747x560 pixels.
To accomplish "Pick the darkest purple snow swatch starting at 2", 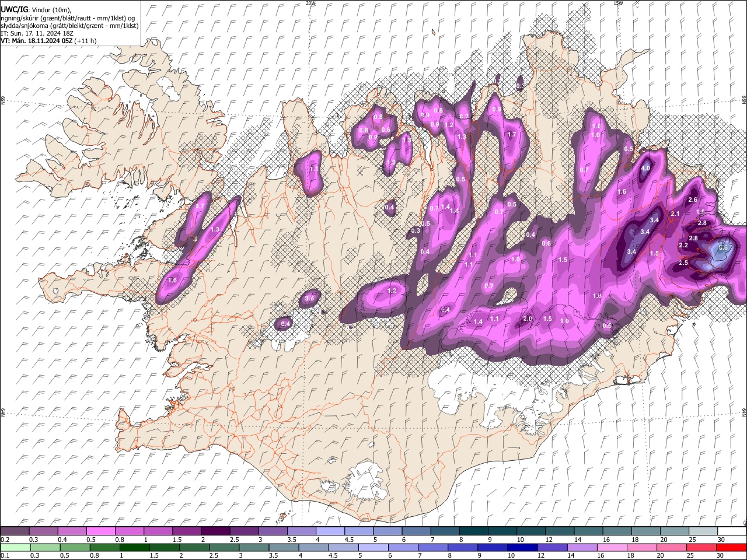I will 215,531.
